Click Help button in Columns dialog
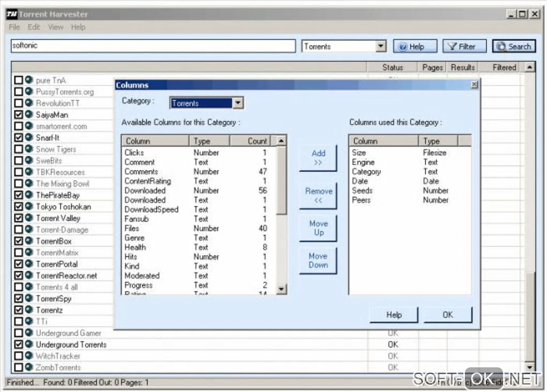This screenshot has width=547, height=392. click(x=394, y=315)
